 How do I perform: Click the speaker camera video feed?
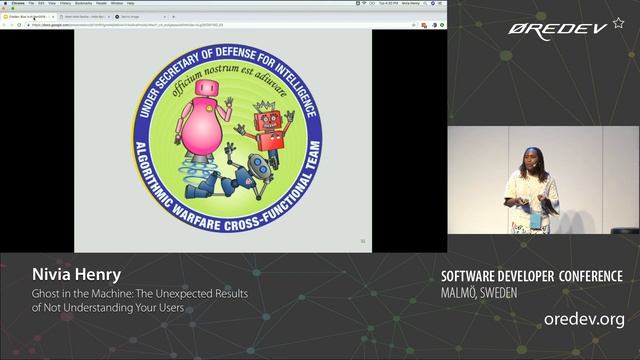pyautogui.click(x=543, y=180)
